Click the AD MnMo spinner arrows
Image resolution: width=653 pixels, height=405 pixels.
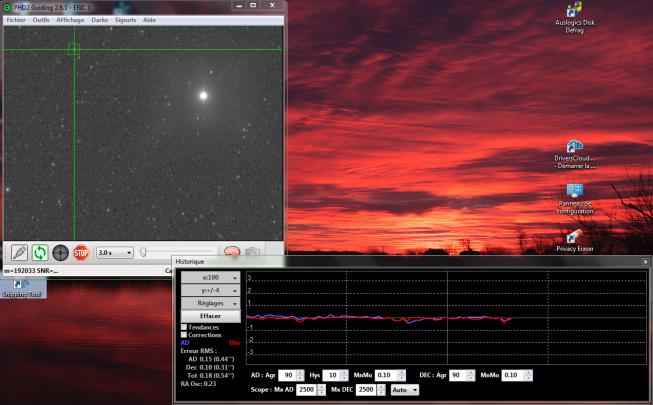(401, 375)
